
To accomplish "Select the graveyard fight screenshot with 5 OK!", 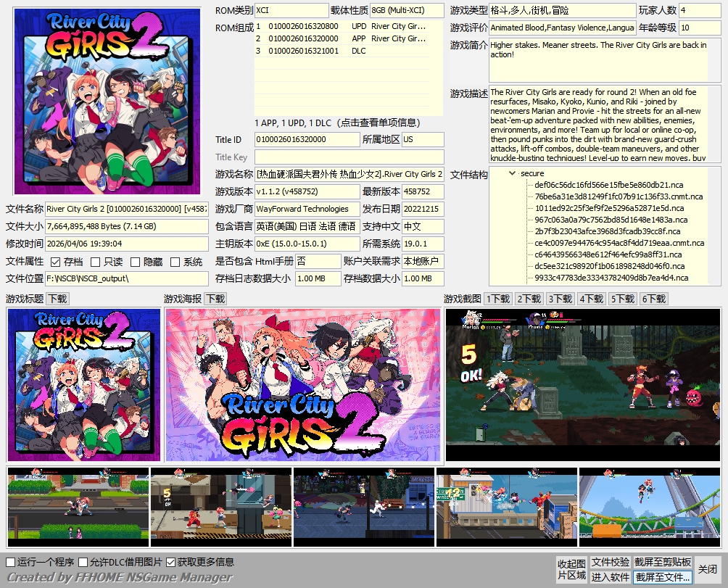I will (x=583, y=385).
